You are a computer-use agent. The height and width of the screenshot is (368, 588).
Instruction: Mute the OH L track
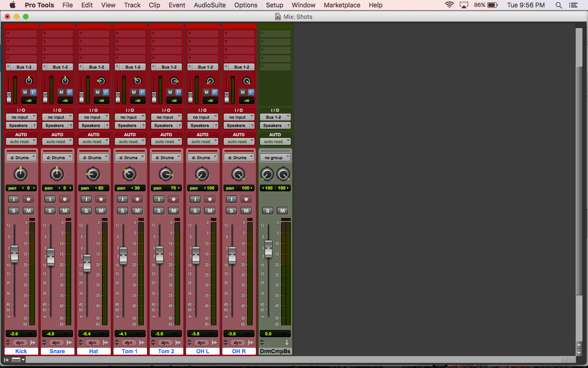pyautogui.click(x=210, y=211)
